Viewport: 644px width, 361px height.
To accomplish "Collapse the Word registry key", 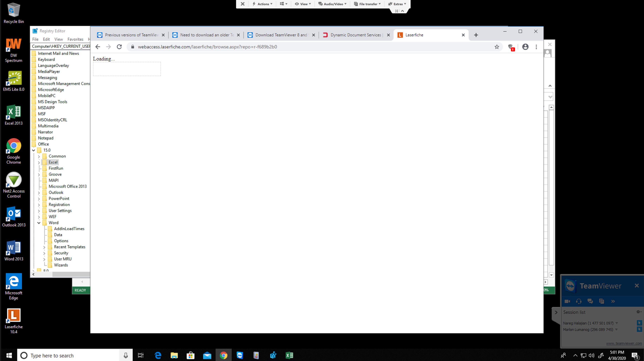I will coord(39,223).
